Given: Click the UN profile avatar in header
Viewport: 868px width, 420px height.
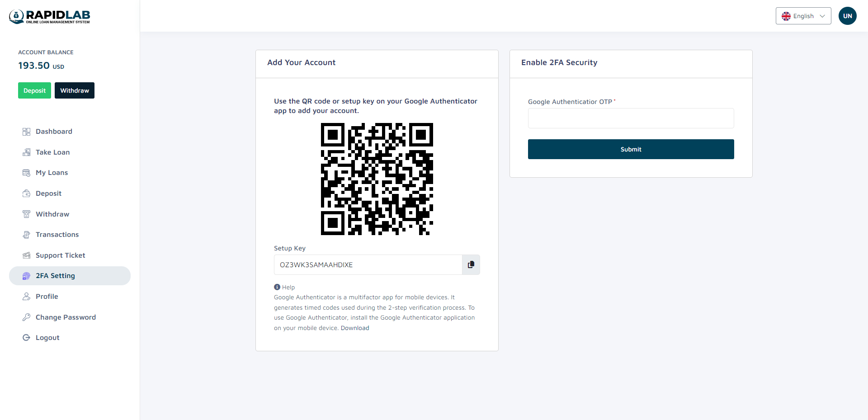Looking at the screenshot, I should click(x=848, y=16).
